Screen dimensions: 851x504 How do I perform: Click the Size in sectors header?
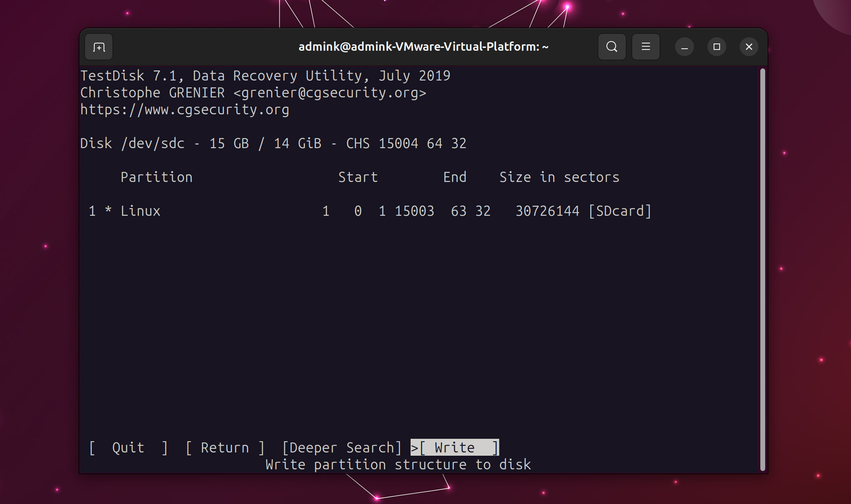(559, 177)
